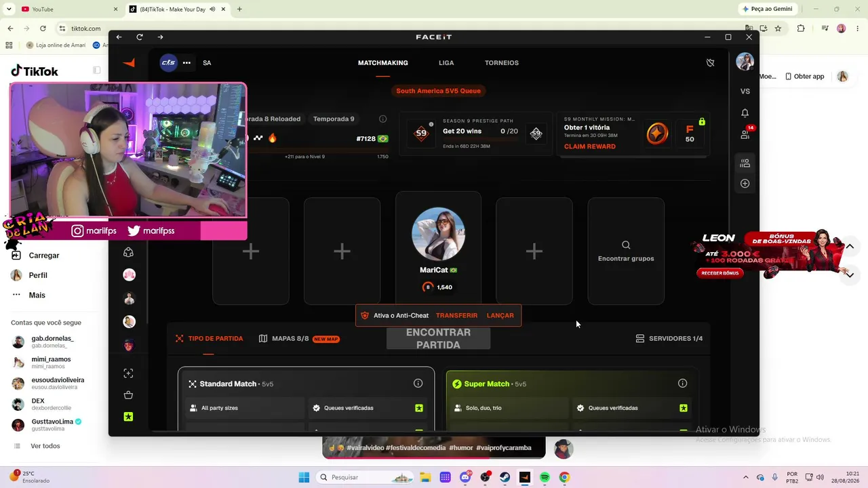Click the locked F 50 points reward

tap(691, 133)
